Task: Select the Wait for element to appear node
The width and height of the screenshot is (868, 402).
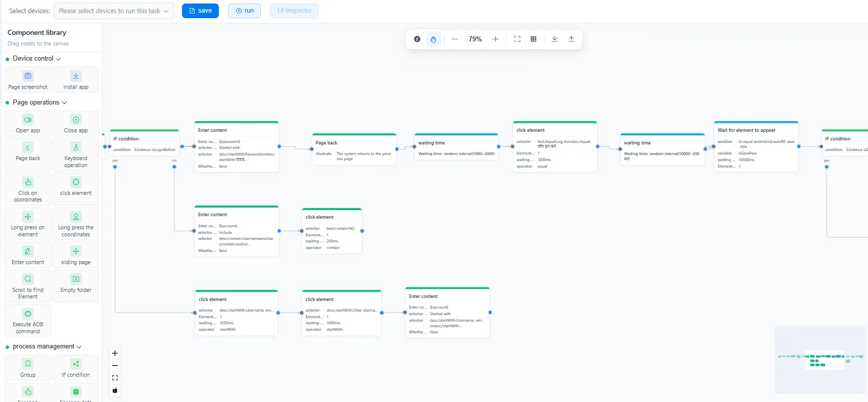Action: 756,146
